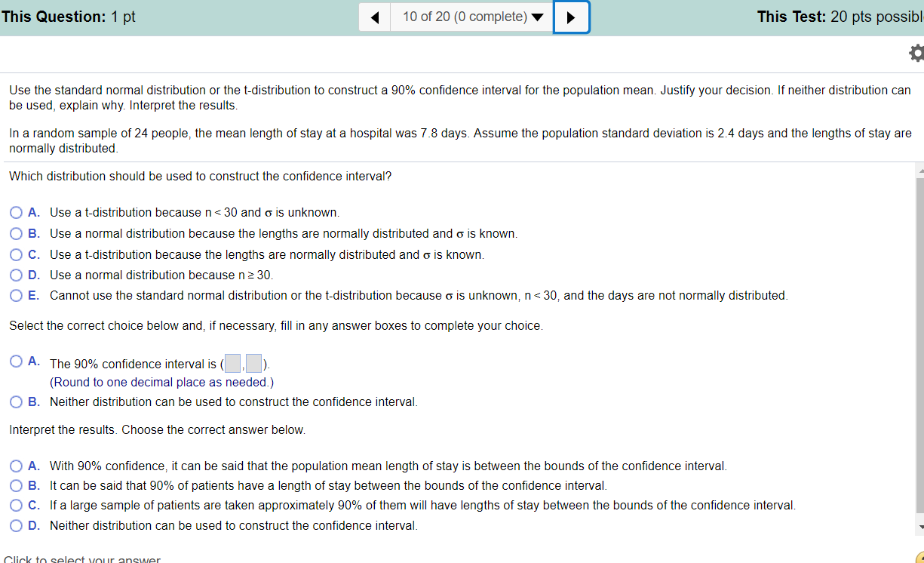Viewport: 924px width, 563px height.
Task: Advance to next question arrow
Action: [x=571, y=17]
